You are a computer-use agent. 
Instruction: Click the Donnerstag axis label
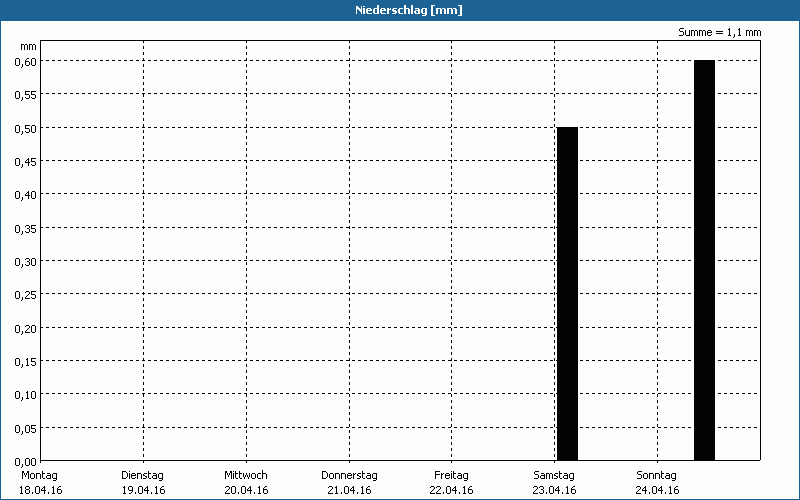[x=349, y=476]
